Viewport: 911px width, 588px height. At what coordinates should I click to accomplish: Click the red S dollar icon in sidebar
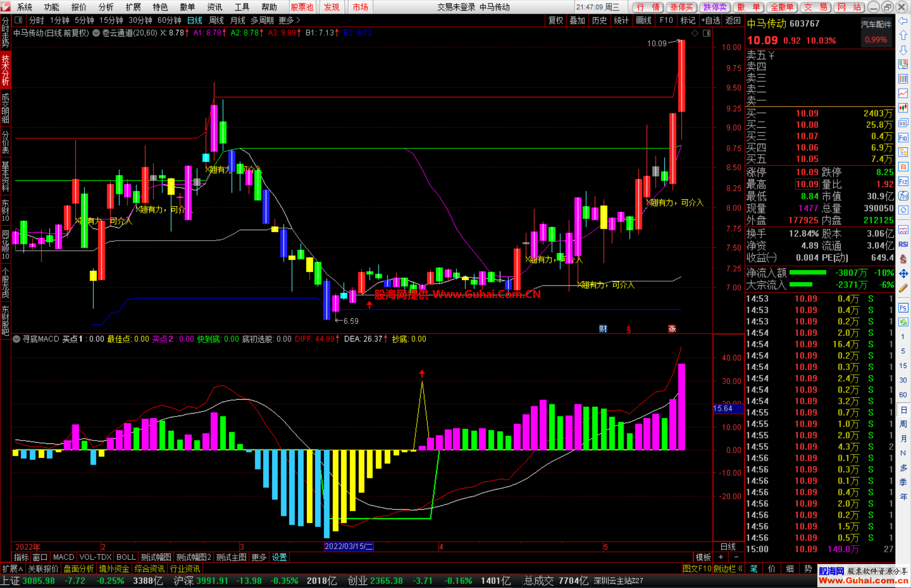tap(903, 259)
